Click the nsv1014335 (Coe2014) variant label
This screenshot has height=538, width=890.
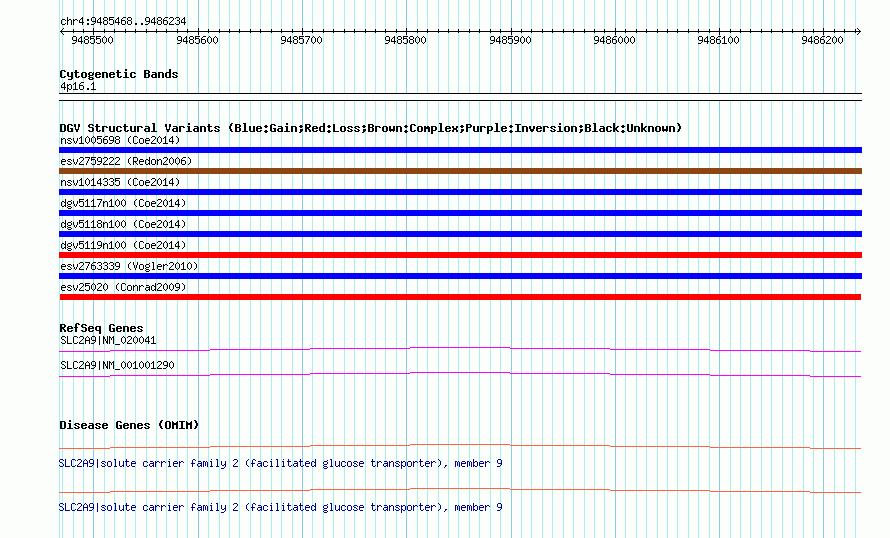[120, 182]
